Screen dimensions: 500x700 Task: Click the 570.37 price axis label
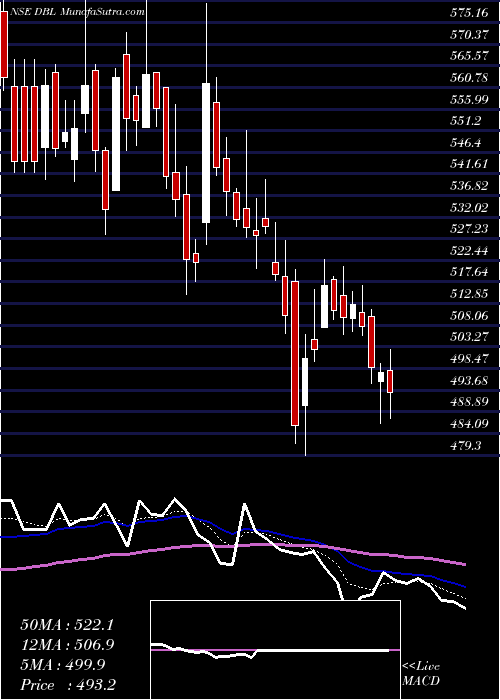click(469, 34)
